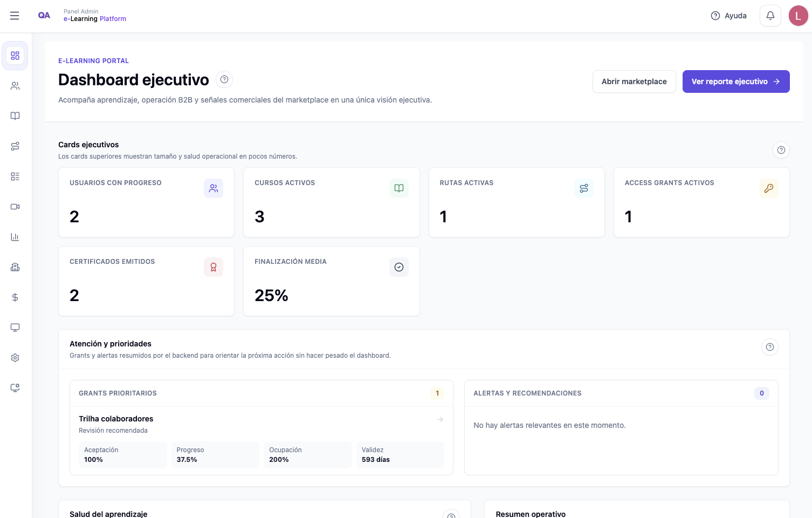Viewport: 812px width, 518px height.
Task: Click route icon on Rutas activas
Action: 584,188
